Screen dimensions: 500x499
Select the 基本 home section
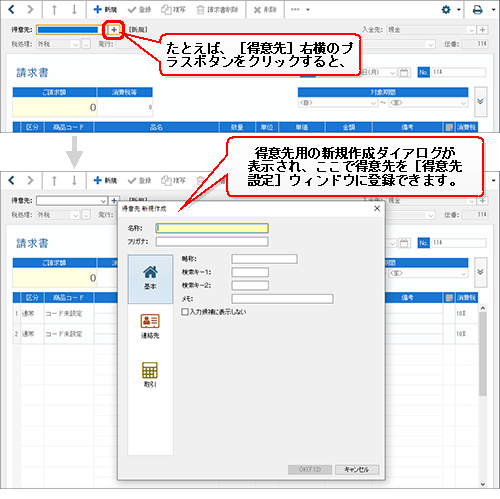[150, 279]
